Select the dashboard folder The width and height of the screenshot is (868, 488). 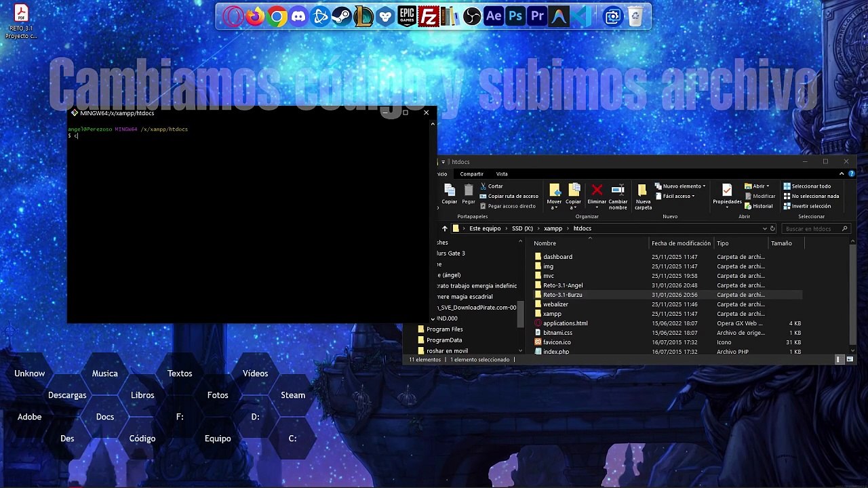(667, 257)
